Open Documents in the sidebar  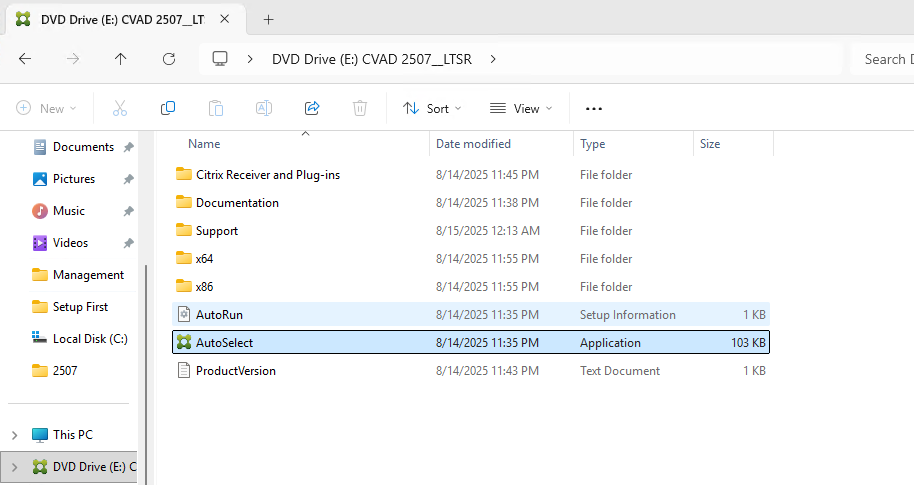pos(83,147)
